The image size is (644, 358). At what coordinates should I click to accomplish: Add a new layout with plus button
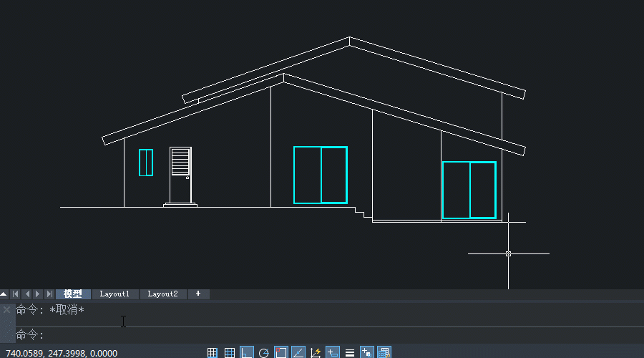198,294
